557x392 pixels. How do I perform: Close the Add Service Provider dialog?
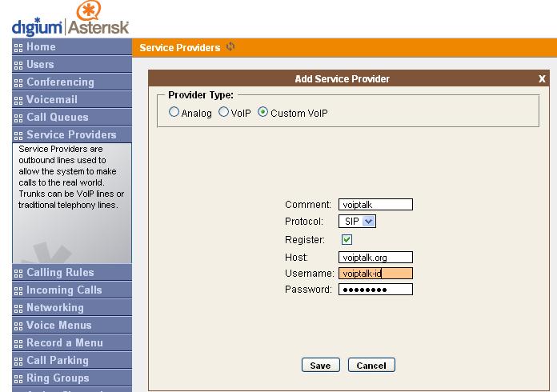[542, 79]
